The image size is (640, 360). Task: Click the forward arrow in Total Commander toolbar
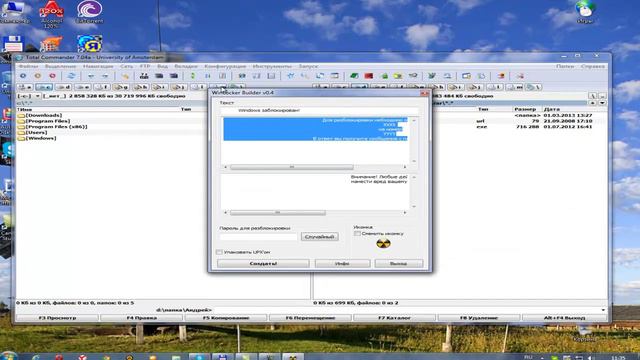click(105, 76)
